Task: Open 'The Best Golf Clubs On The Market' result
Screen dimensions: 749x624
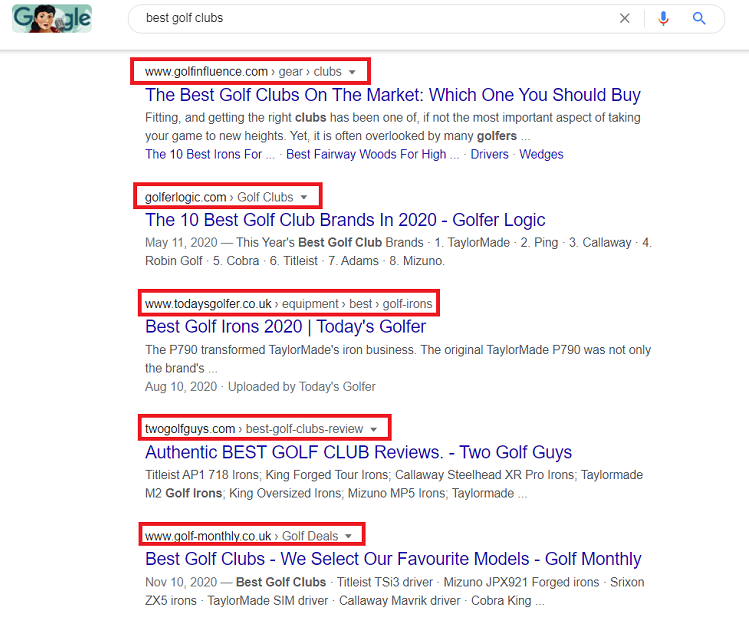Action: pyautogui.click(x=393, y=95)
